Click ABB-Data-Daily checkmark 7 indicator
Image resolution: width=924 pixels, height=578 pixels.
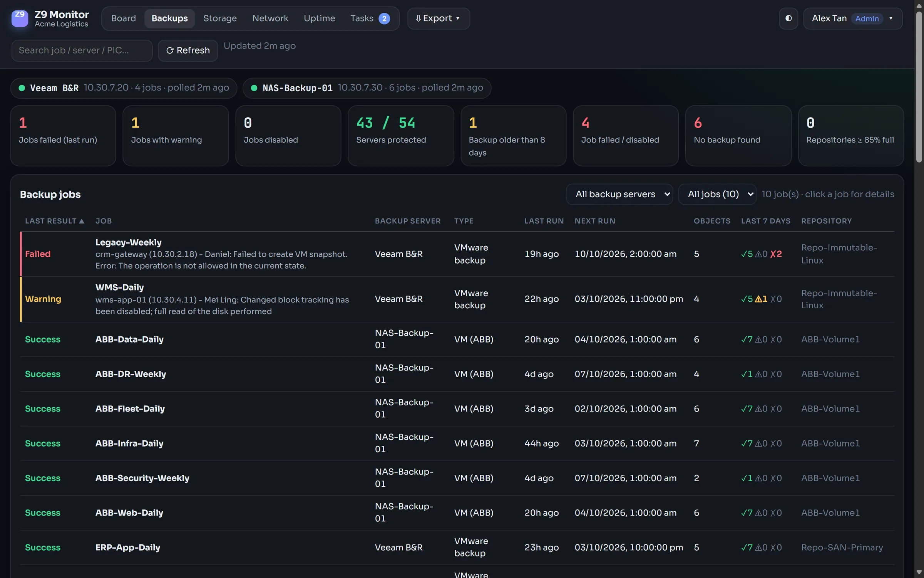tap(747, 339)
